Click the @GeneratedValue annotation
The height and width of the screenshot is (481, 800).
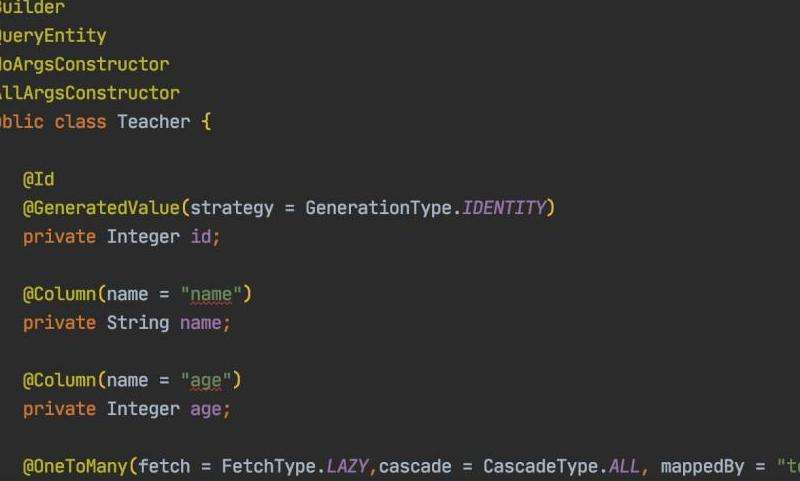tap(101, 208)
